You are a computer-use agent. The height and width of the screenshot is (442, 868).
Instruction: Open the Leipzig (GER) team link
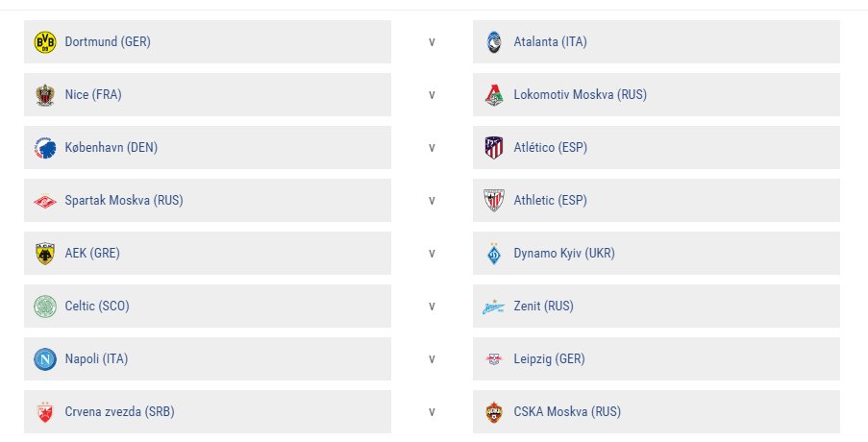549,359
